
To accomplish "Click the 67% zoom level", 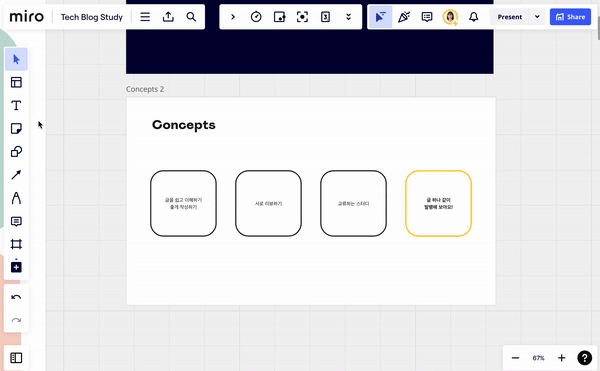I will [x=538, y=358].
